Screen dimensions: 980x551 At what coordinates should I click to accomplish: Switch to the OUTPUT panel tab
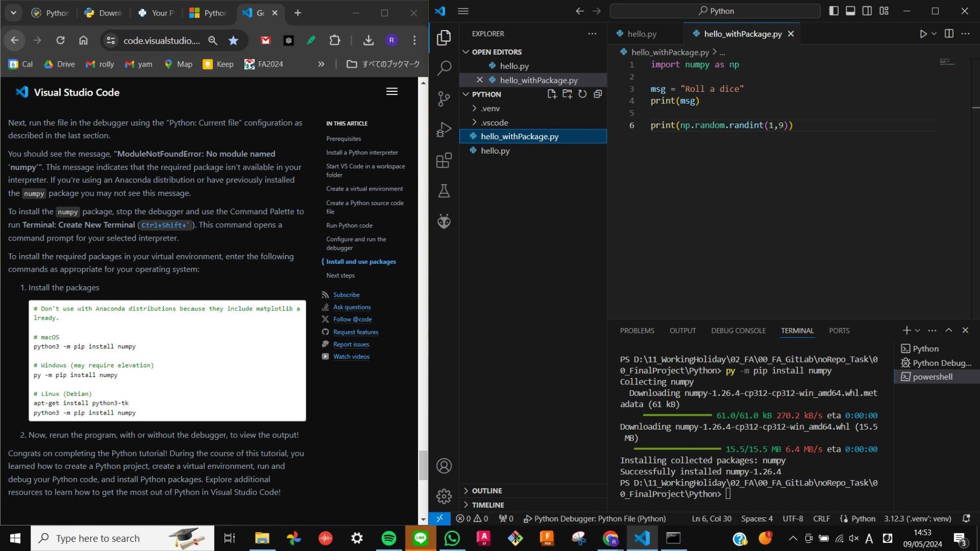pos(682,331)
